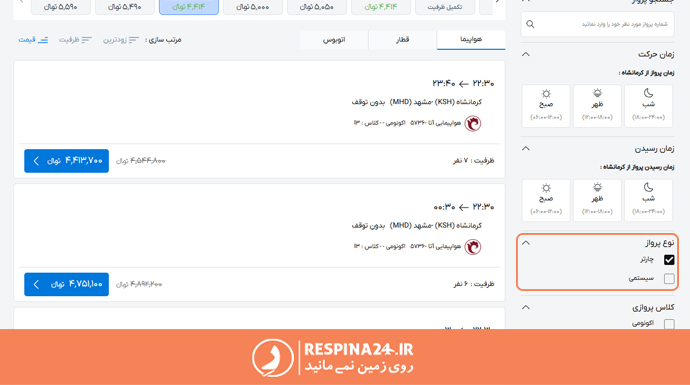Select date priced 5,590 toman
The image size is (690, 385).
coord(61,7)
